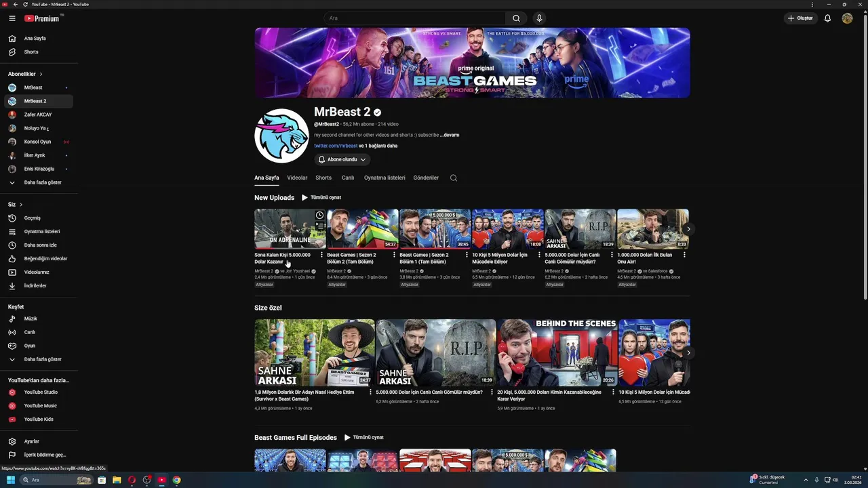Open the R.I.P. video thumbnail in Size özel
The image size is (868, 488).
pos(435,352)
